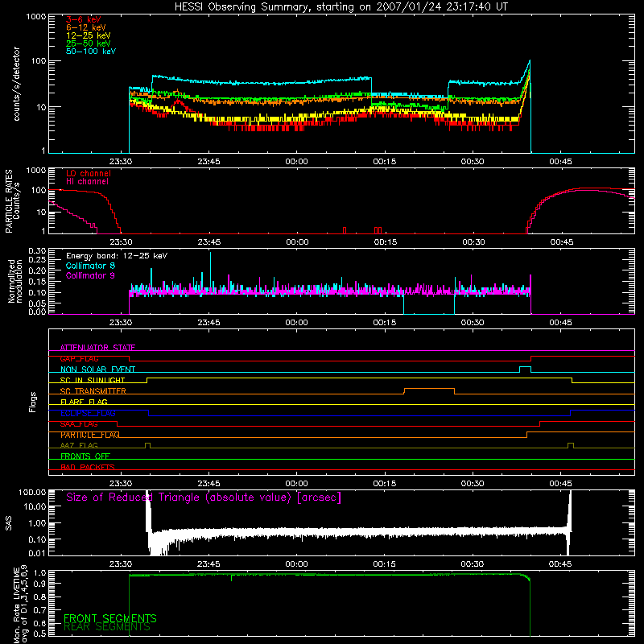Click the yellow 12-25 keV legend entry in the top panel
The width and height of the screenshot is (644, 644).
coord(89,35)
